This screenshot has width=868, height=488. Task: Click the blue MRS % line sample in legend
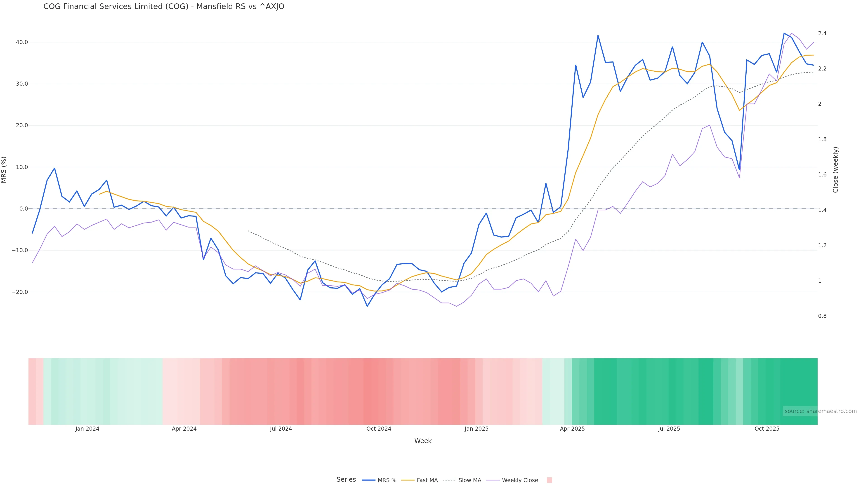(368, 480)
